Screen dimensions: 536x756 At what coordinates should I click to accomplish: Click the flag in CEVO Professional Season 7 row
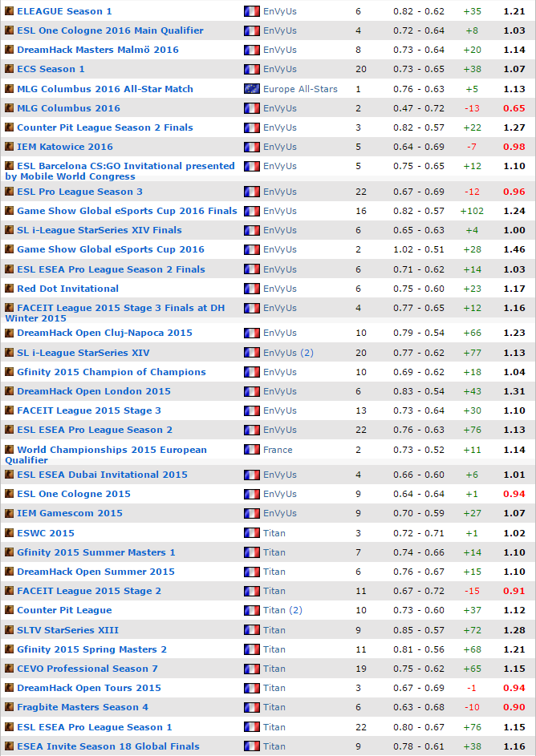click(252, 669)
